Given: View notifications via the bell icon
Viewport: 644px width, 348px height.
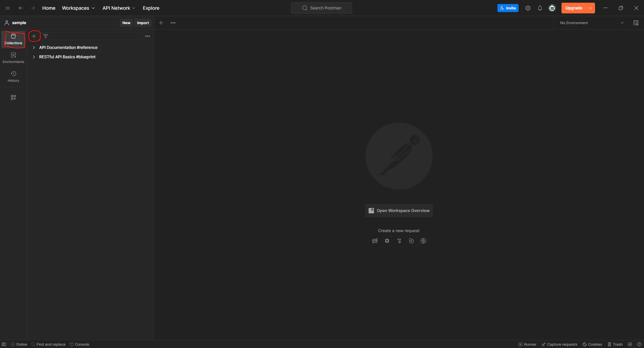Looking at the screenshot, I should click(540, 8).
